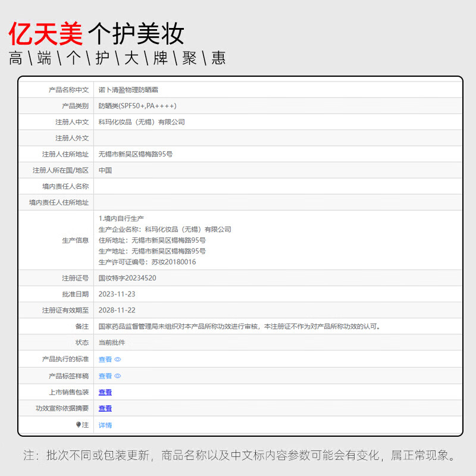
Task: Click the expiry date 2028-11-22
Action: 117,310
